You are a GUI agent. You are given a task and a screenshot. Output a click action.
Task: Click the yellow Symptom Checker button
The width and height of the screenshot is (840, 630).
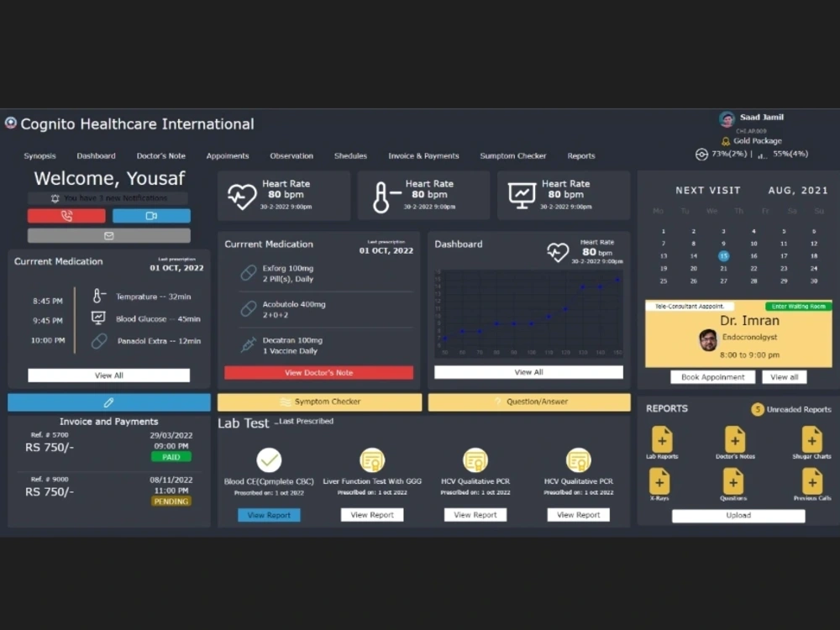(x=319, y=402)
